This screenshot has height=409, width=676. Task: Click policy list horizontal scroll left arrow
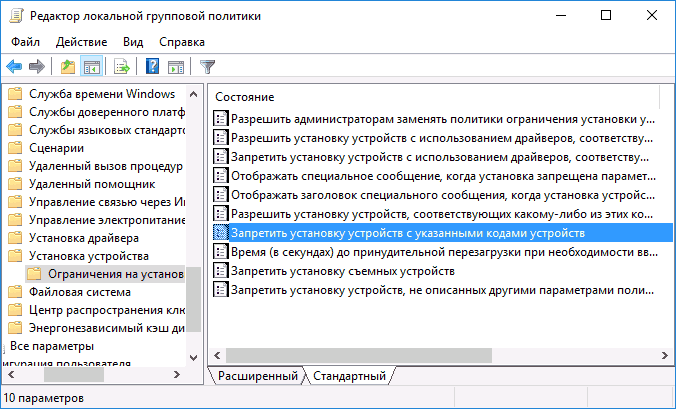pos(217,355)
